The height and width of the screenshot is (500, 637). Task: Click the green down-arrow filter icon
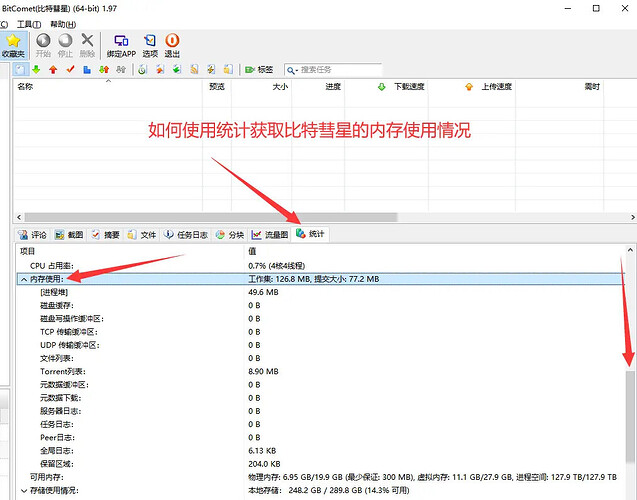pos(36,70)
